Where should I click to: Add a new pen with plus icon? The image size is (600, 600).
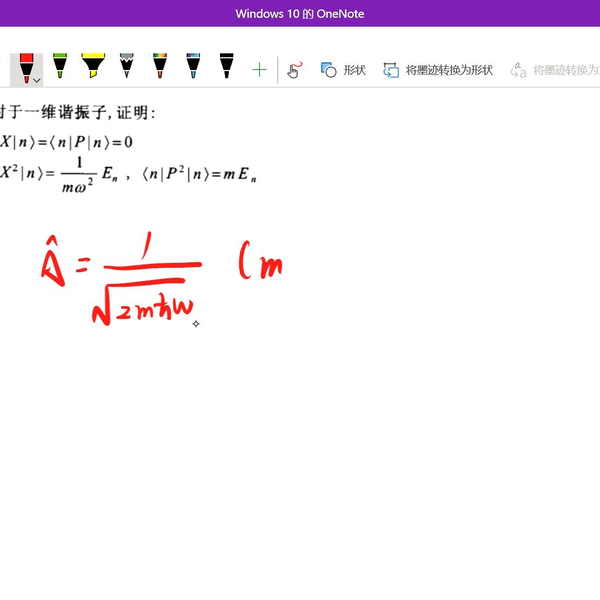coord(259,70)
